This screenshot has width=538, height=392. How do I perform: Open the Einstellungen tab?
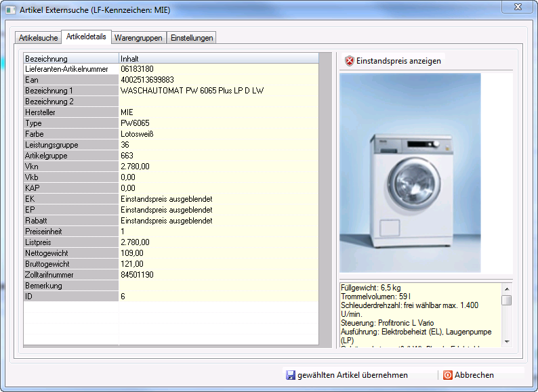192,38
